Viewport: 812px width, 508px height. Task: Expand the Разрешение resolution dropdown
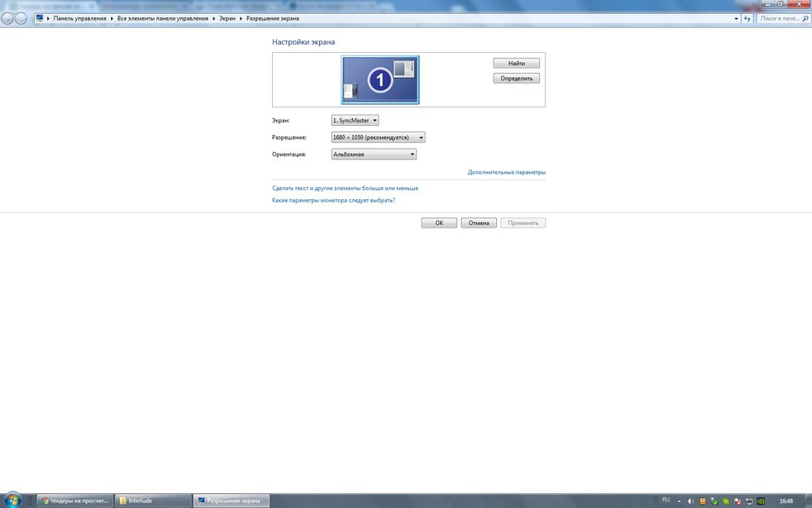pyautogui.click(x=378, y=138)
